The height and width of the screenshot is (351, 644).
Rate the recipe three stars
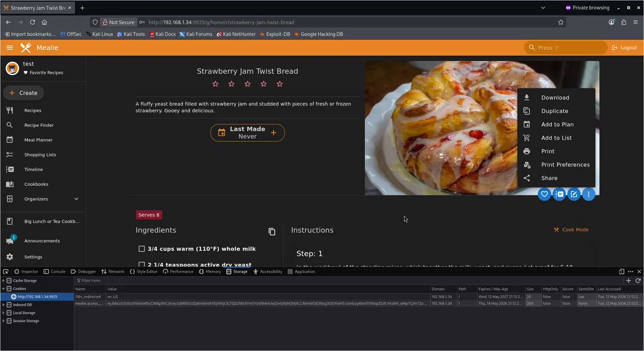point(247,84)
